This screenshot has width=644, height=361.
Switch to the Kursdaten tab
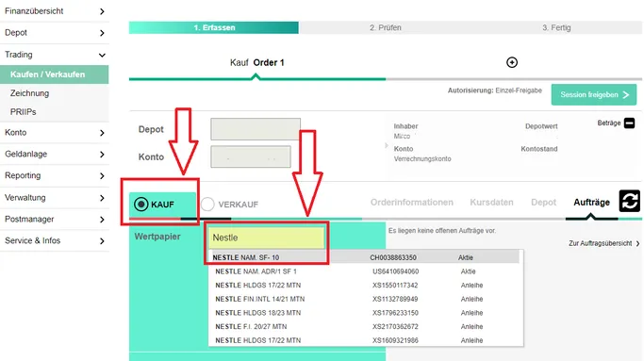(x=491, y=202)
